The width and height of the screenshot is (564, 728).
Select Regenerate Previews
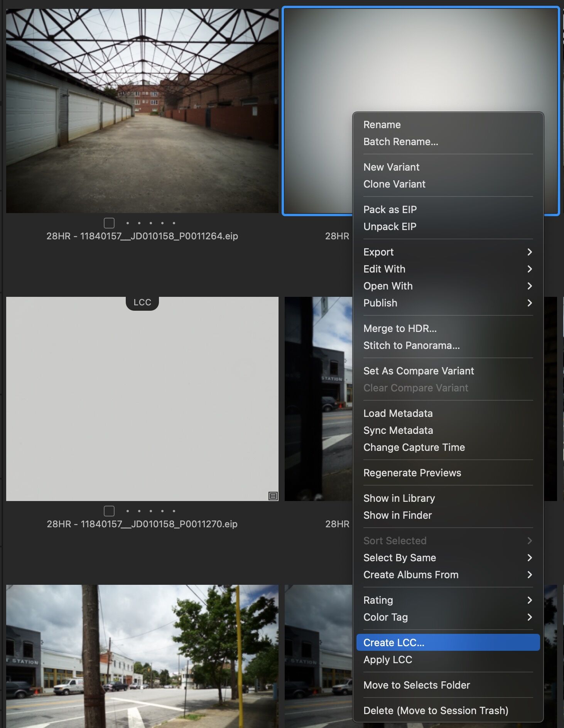pos(448,473)
